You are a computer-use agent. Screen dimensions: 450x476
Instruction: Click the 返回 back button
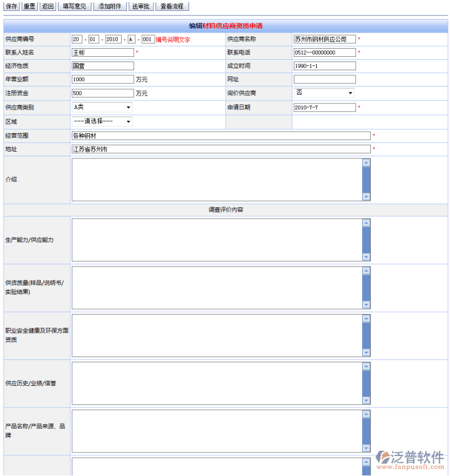coord(48,6)
